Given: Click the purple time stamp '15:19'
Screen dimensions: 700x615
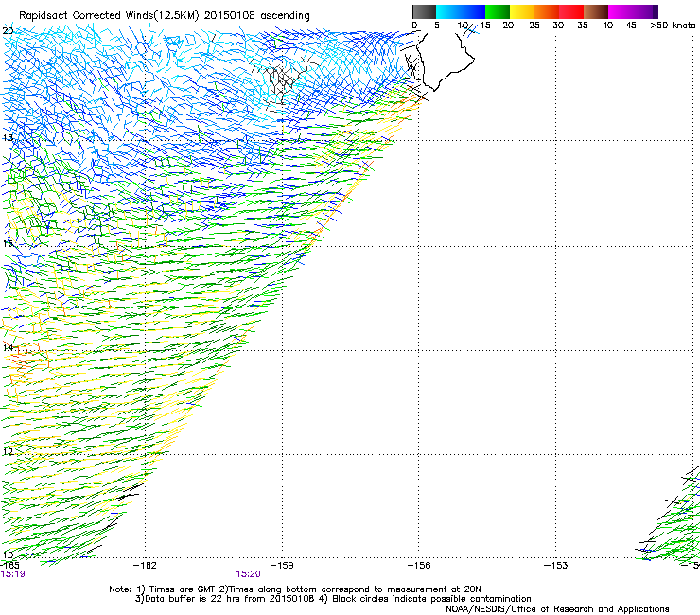Looking at the screenshot, I should 13,574.
